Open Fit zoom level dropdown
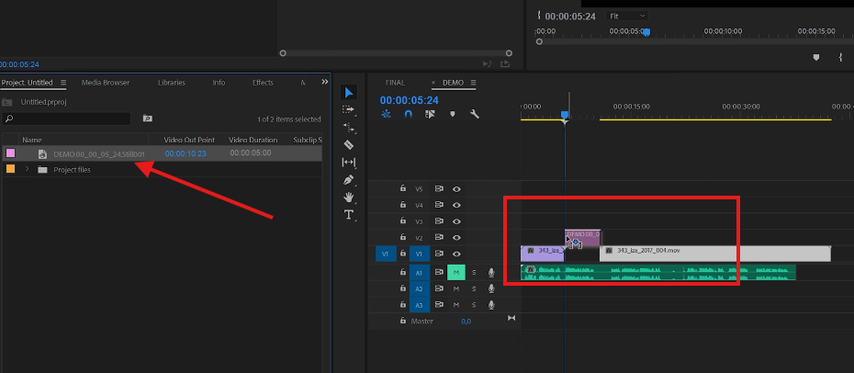 coord(627,16)
